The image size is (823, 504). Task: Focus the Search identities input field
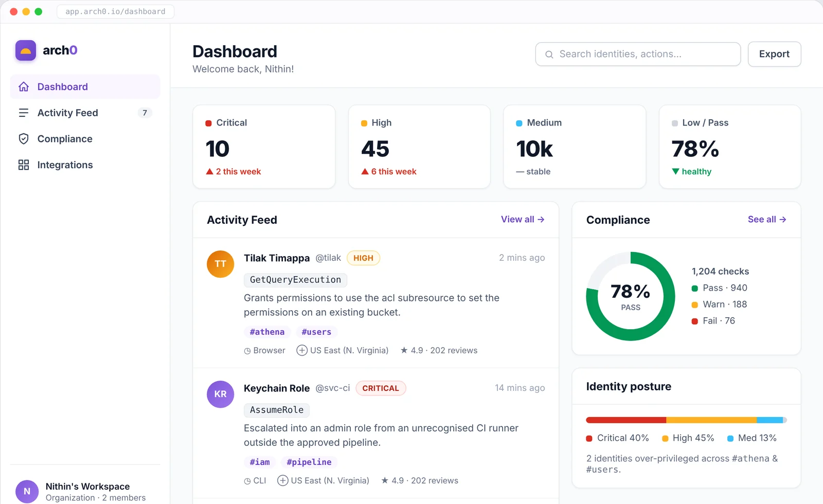coord(638,54)
